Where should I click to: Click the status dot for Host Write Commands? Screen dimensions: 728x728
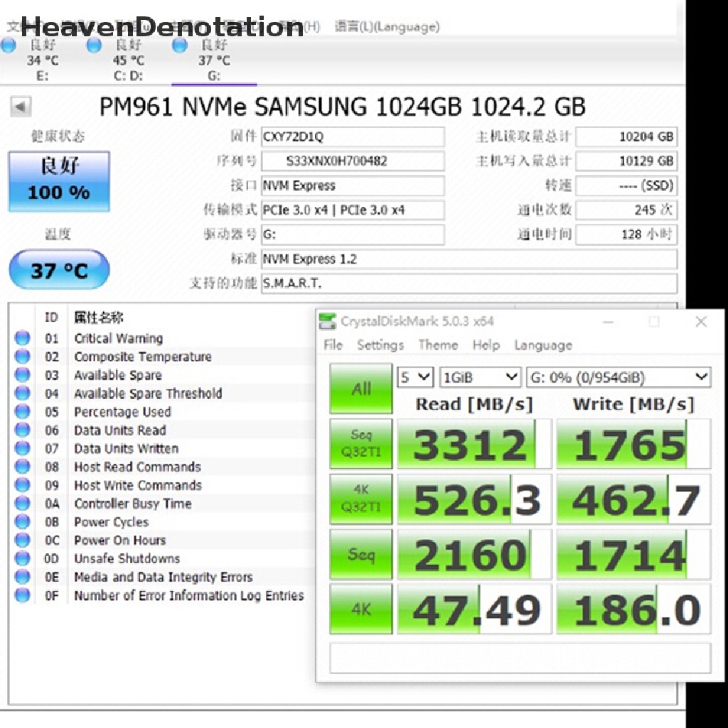22,485
